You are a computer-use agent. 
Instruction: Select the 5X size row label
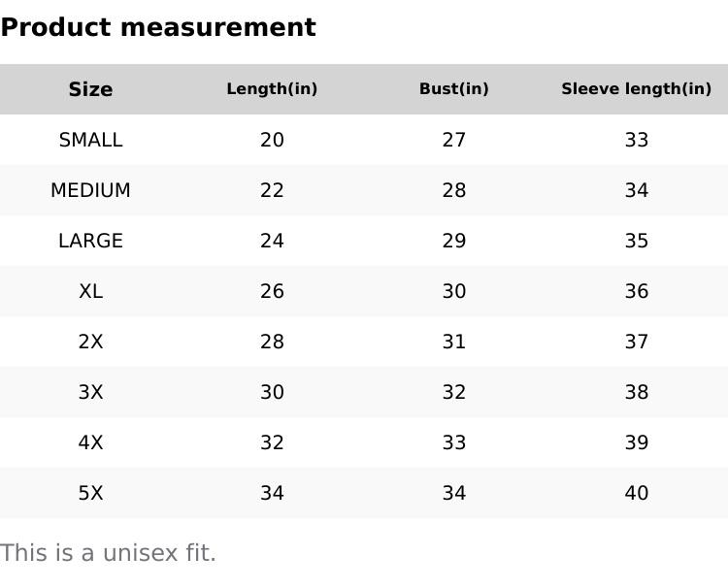(x=90, y=493)
